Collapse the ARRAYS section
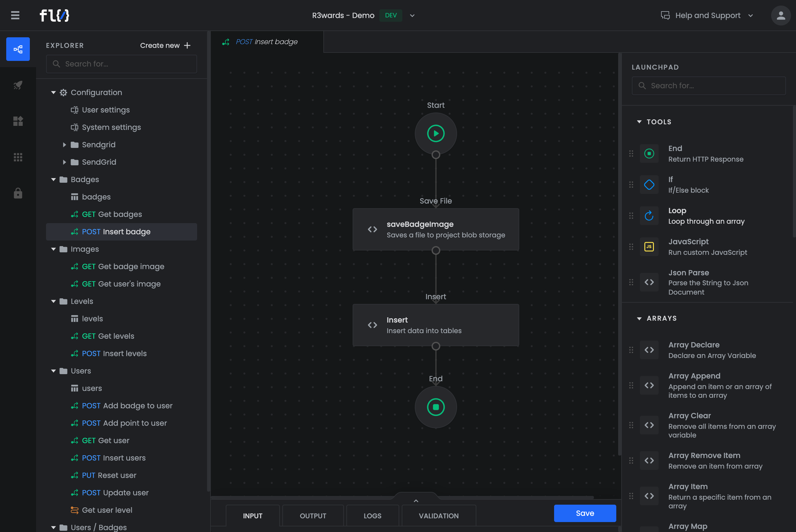 pyautogui.click(x=639, y=318)
